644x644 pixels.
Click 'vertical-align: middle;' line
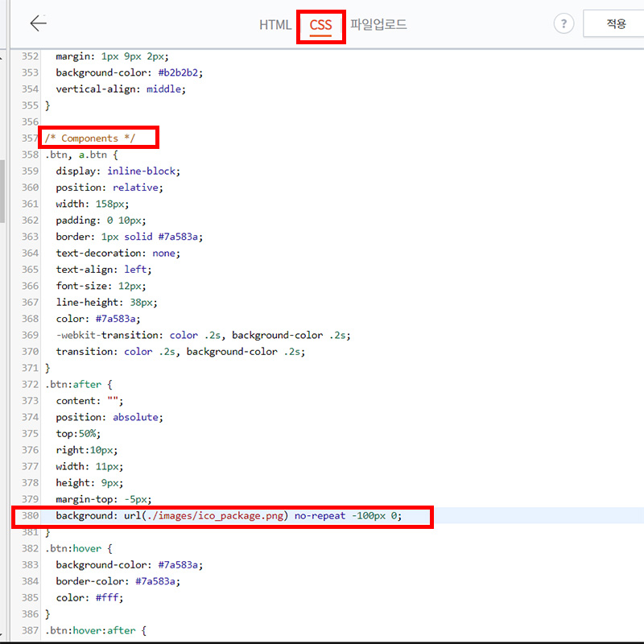click(x=121, y=89)
